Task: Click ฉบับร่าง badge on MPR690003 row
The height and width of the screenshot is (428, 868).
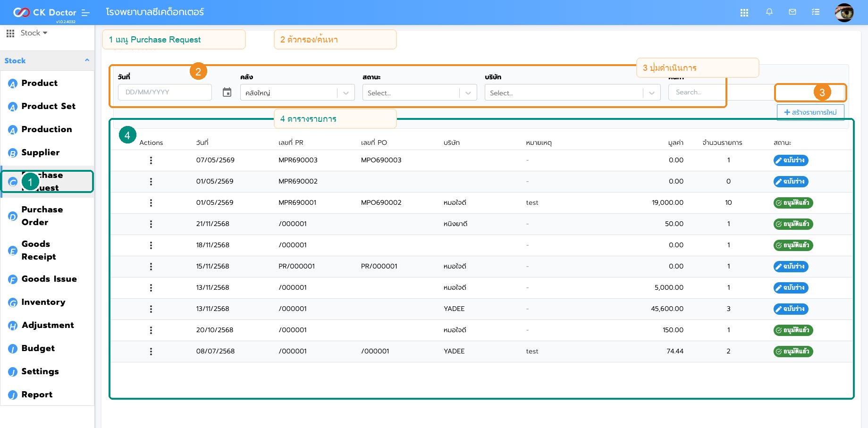Action: point(791,160)
